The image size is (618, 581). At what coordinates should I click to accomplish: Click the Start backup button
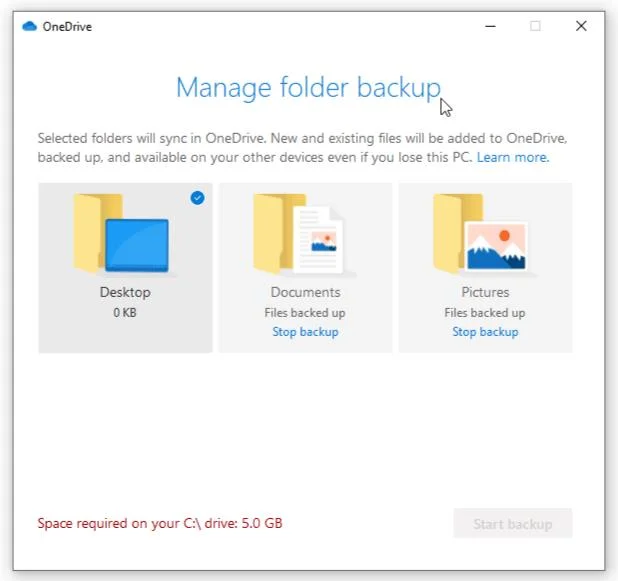click(x=513, y=523)
